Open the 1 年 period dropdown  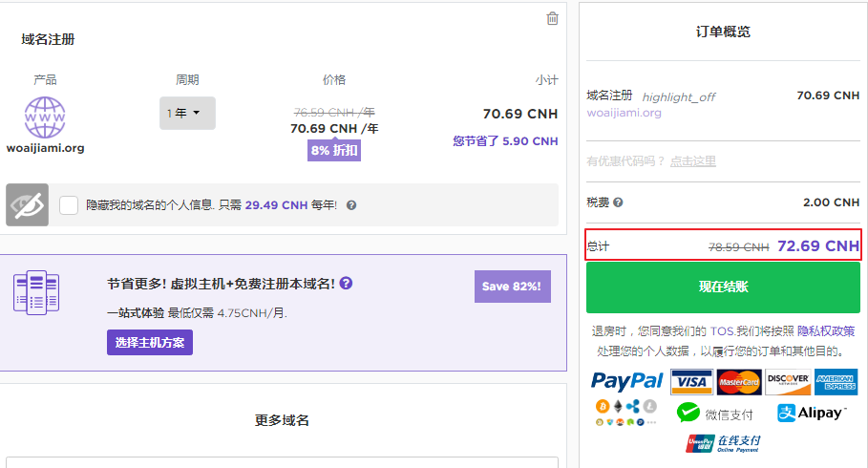tap(187, 113)
